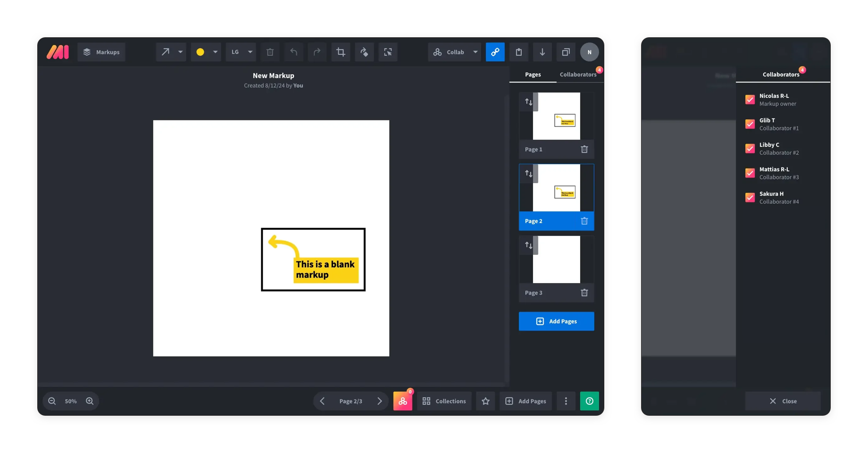The height and width of the screenshot is (453, 868).
Task: Switch to the Collaborators tab
Action: click(x=578, y=75)
